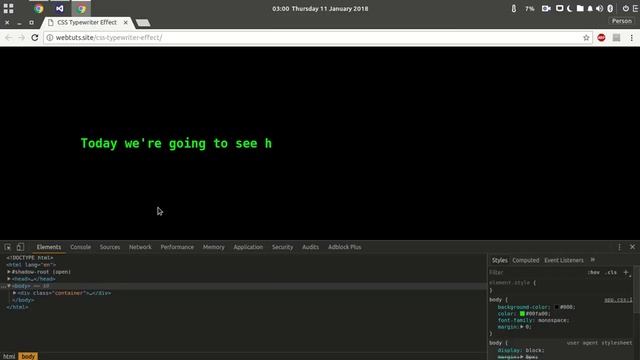Image resolution: width=640 pixels, height=360 pixels.
Task: Add new style rule with plus icon
Action: (626, 272)
